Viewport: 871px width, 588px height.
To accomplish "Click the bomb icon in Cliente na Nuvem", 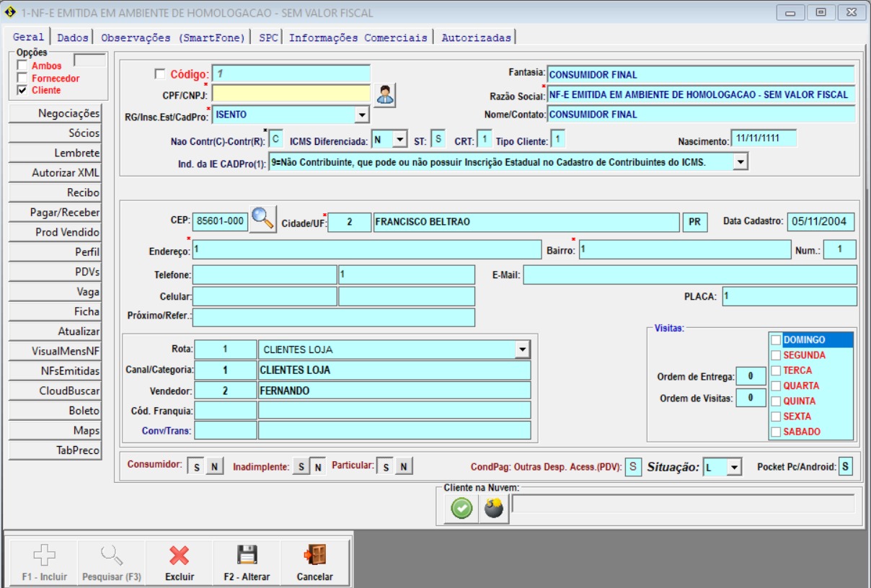I will [x=493, y=509].
